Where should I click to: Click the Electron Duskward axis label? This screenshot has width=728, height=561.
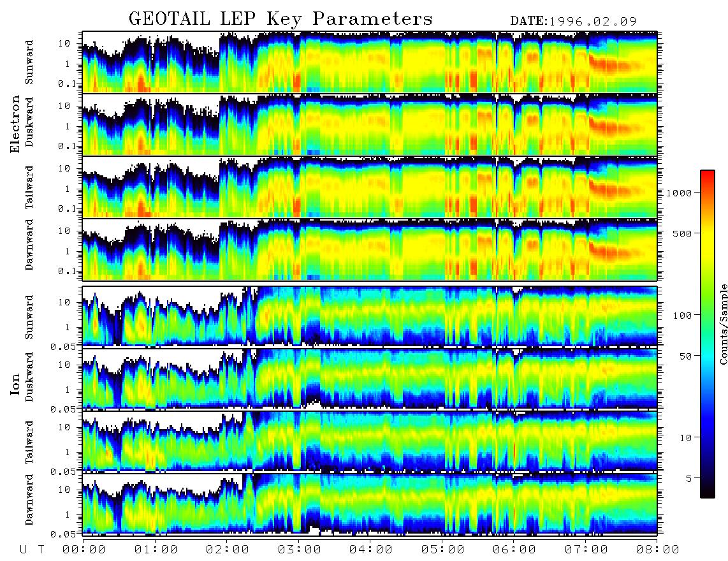[x=29, y=122]
